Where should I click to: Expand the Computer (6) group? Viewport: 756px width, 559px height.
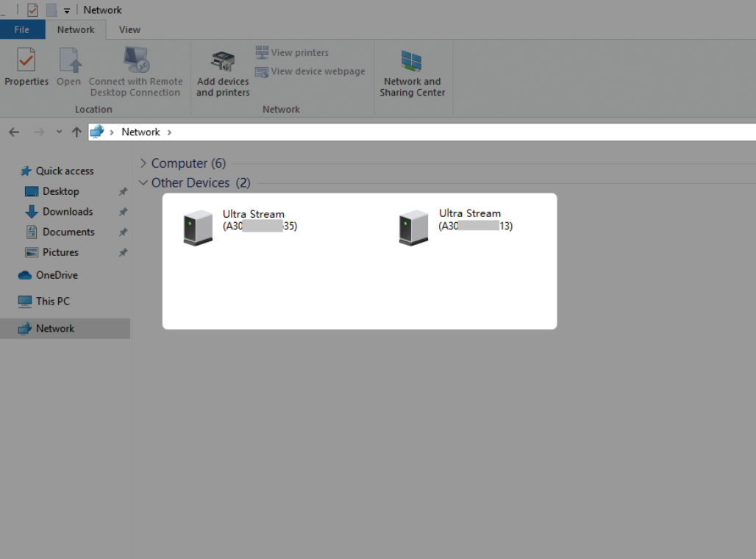tap(143, 163)
